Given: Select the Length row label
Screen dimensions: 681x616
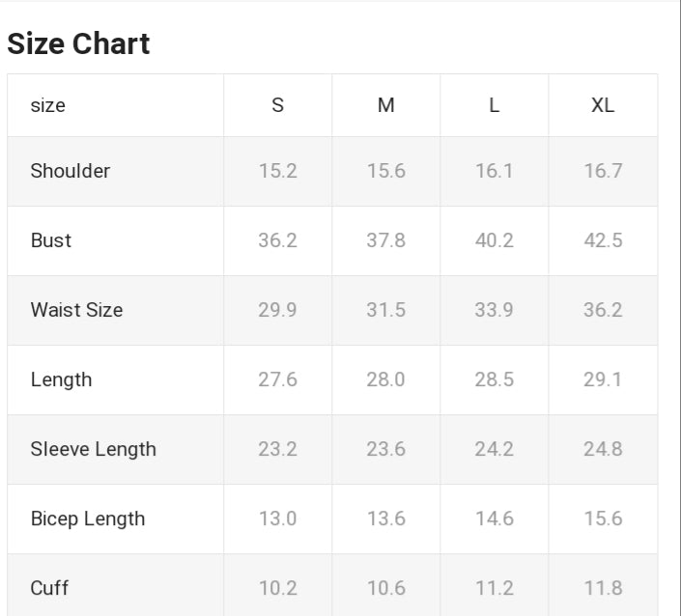Looking at the screenshot, I should point(61,379).
